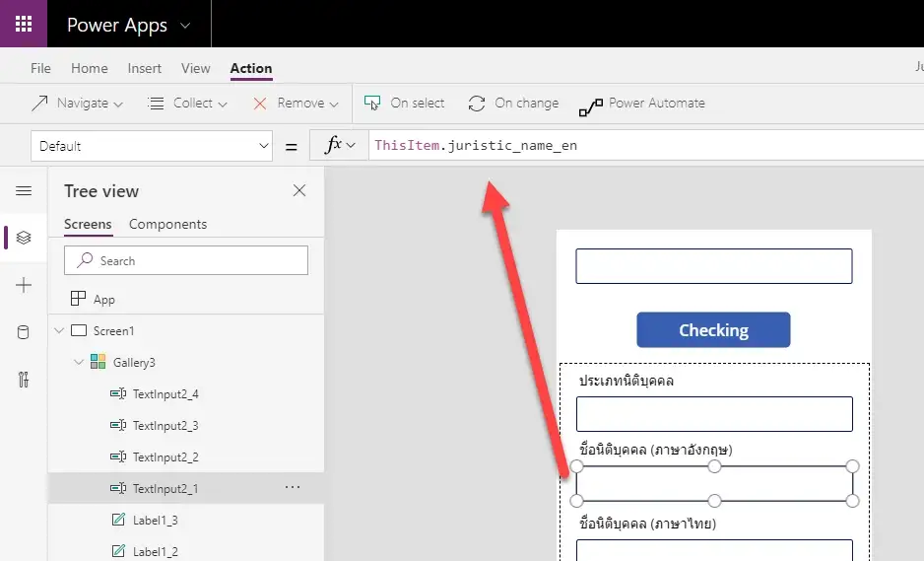Click the On change button
The width and height of the screenshot is (924, 561).
point(513,104)
